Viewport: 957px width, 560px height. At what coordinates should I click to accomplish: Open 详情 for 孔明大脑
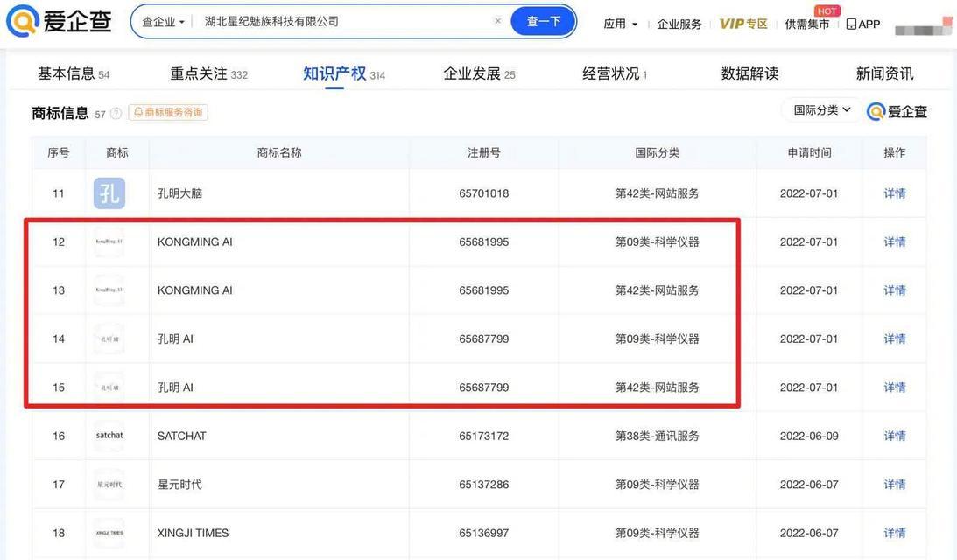pos(894,193)
